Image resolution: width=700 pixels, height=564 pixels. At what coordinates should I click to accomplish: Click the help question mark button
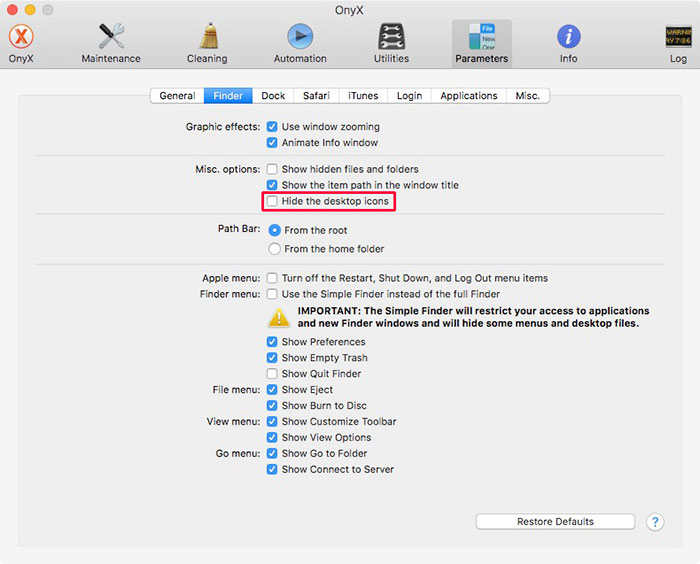[x=655, y=522]
